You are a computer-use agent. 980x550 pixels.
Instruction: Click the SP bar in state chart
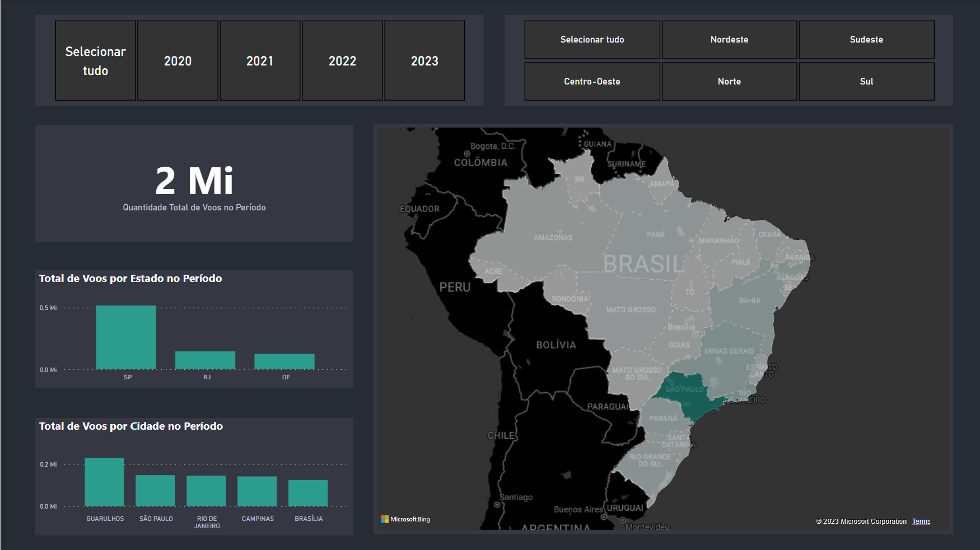click(126, 337)
